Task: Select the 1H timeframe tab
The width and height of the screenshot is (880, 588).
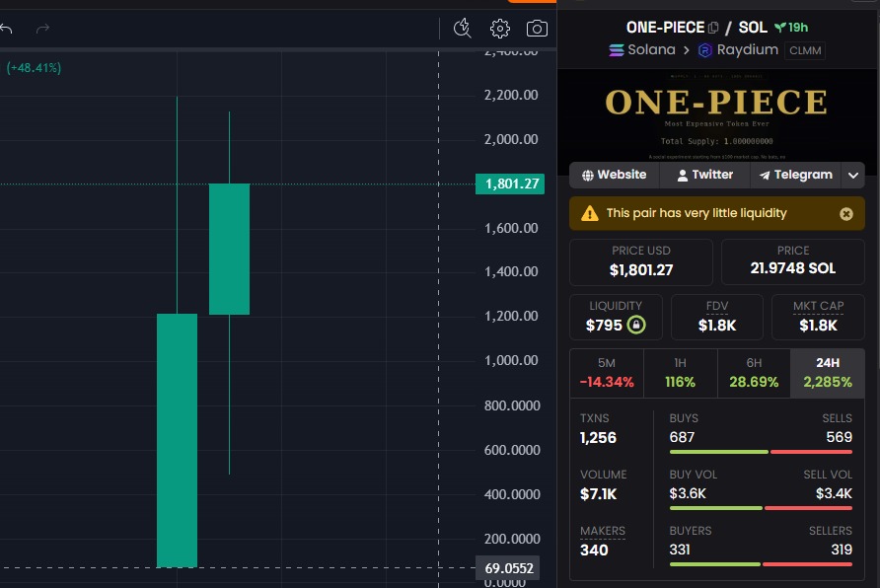Action: click(x=680, y=373)
